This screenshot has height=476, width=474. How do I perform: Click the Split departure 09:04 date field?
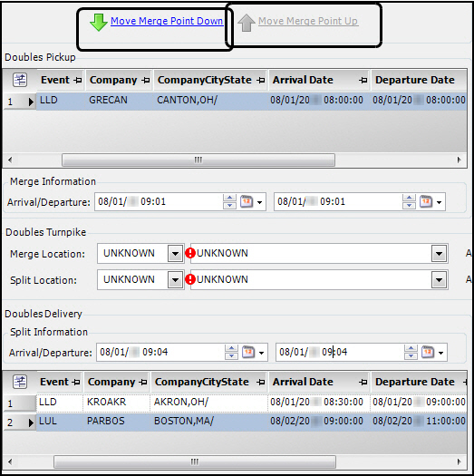(339, 352)
